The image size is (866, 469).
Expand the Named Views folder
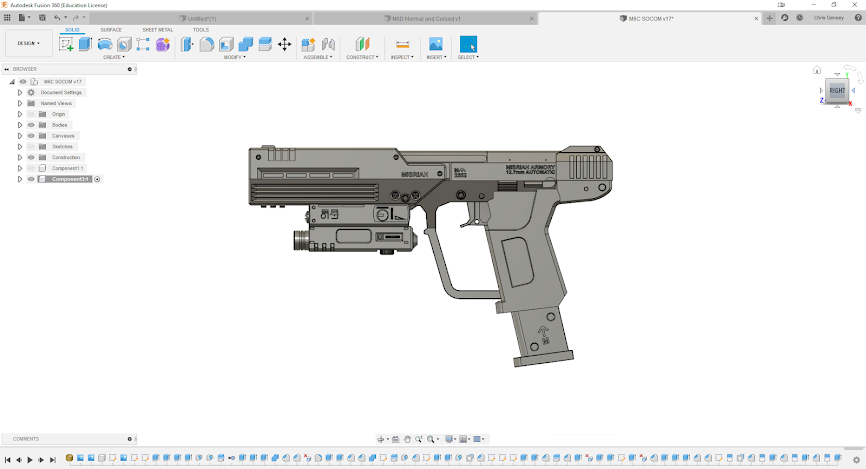(x=19, y=103)
